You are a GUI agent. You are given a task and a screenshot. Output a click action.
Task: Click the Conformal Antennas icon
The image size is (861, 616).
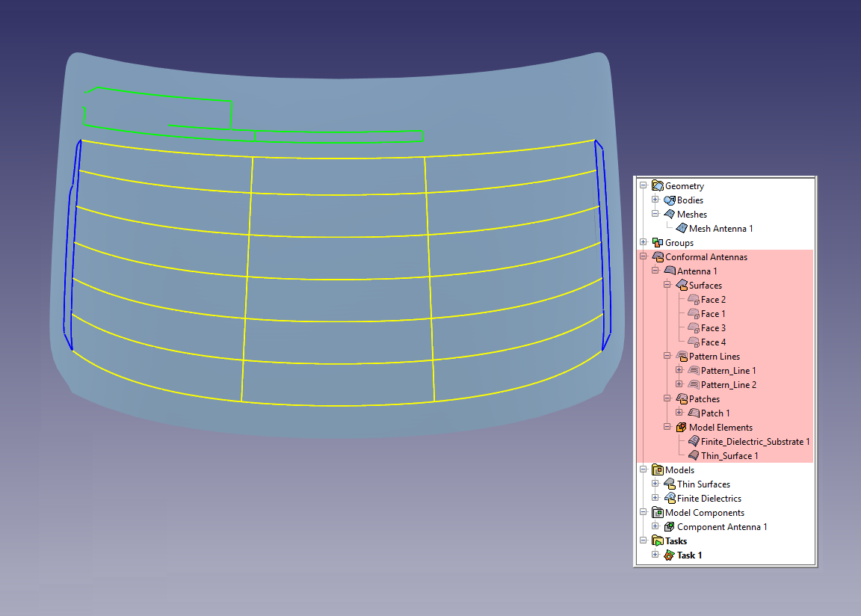tap(657, 257)
